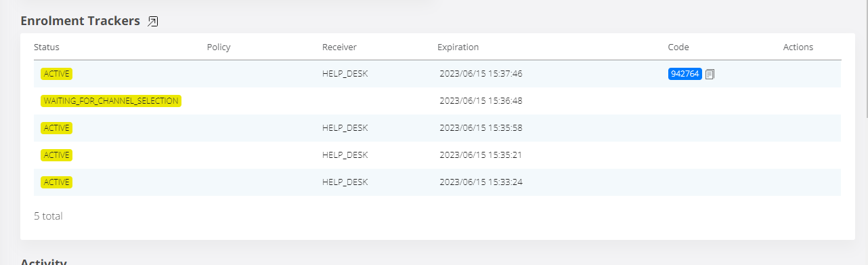The image size is (868, 265).
Task: Select the ACTIVE badge expiring 15:33:24
Action: (57, 182)
